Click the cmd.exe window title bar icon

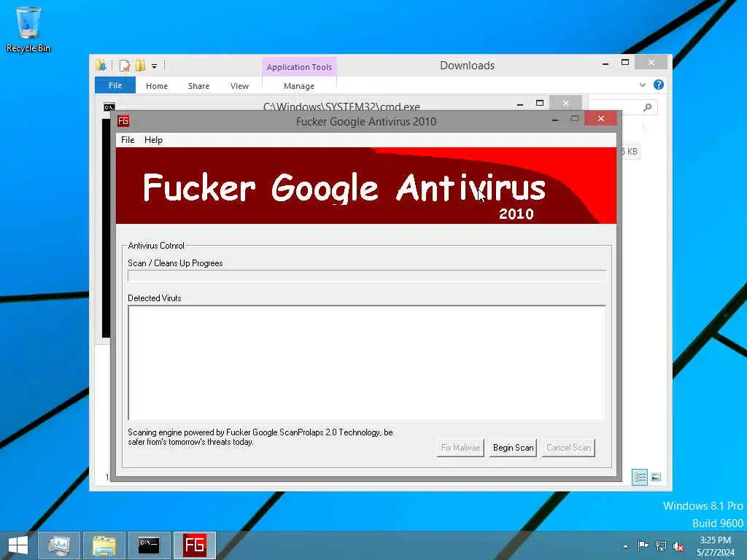109,106
